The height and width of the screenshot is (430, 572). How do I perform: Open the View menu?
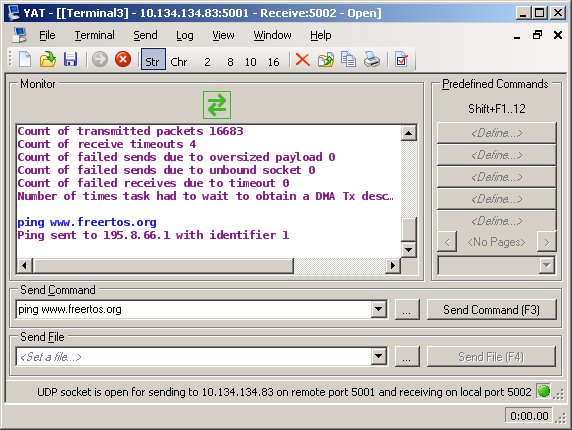[223, 35]
